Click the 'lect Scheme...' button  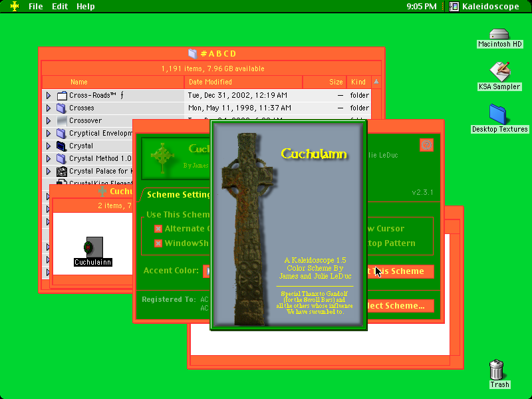[400, 306]
